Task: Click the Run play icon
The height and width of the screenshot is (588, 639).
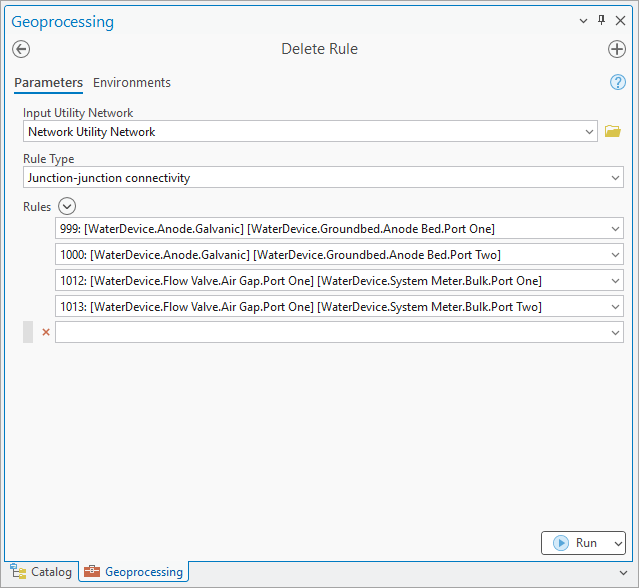Action: point(560,543)
